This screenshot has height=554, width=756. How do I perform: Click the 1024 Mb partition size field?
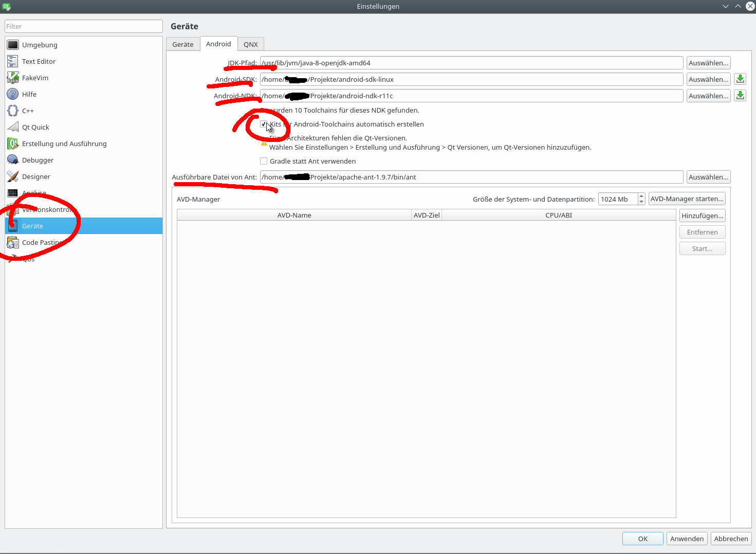coord(618,199)
